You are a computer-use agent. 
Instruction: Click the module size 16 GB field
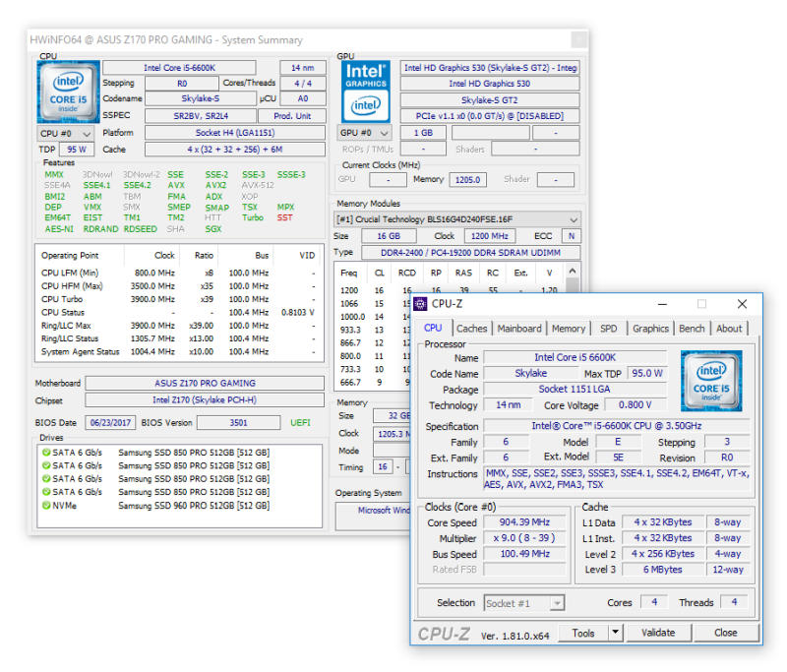(389, 236)
